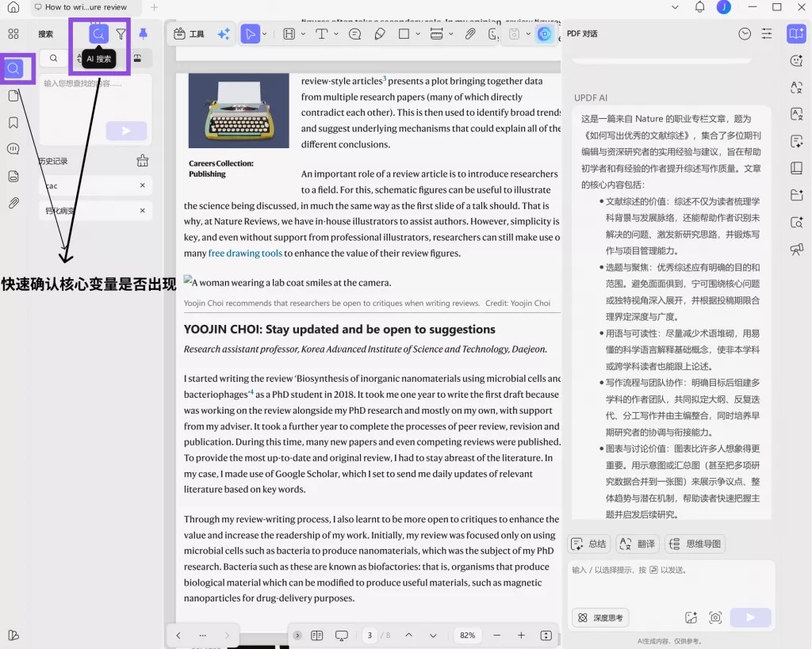Viewport: 812px width, 649px height.
Task: Open the thumbnails grid panel icon
Action: click(x=13, y=34)
